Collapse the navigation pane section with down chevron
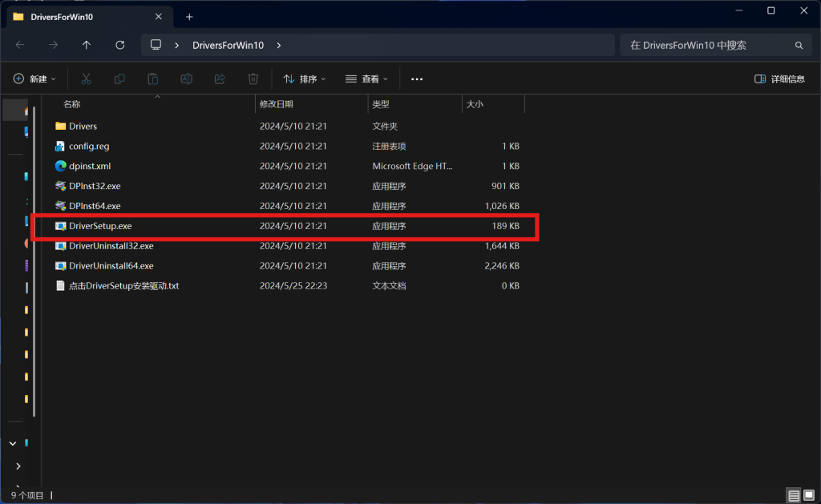Image resolution: width=821 pixels, height=504 pixels. coord(13,444)
